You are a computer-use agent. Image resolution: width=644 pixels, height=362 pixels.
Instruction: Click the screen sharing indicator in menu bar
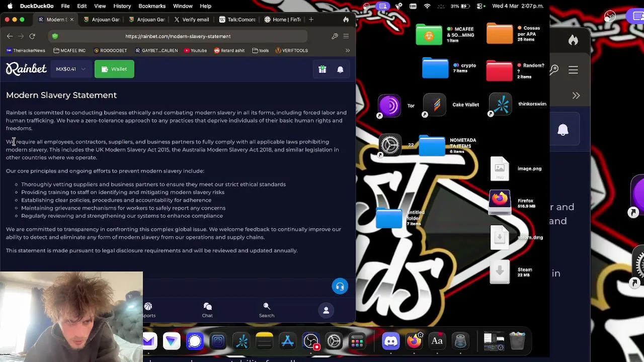click(x=383, y=6)
